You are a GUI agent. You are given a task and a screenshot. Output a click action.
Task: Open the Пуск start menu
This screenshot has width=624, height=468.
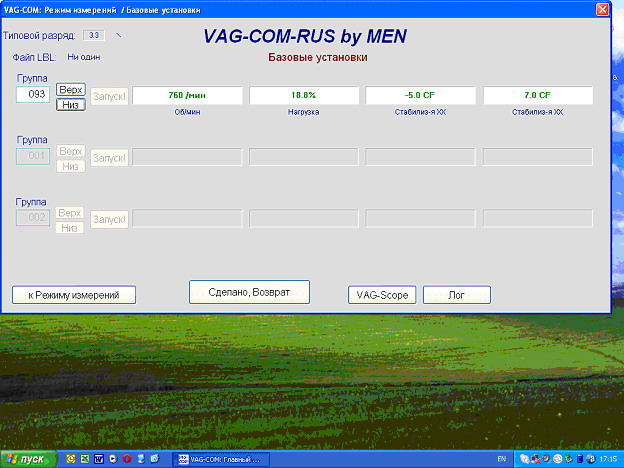pos(28,459)
